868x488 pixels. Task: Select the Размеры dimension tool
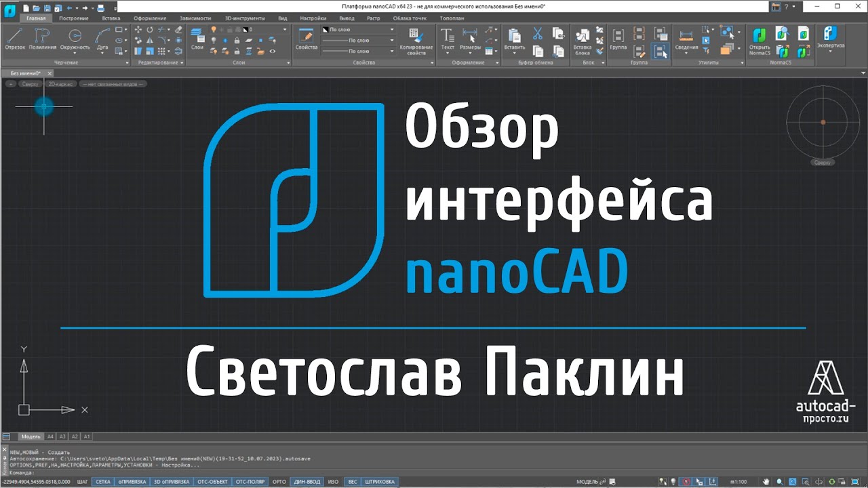point(470,39)
